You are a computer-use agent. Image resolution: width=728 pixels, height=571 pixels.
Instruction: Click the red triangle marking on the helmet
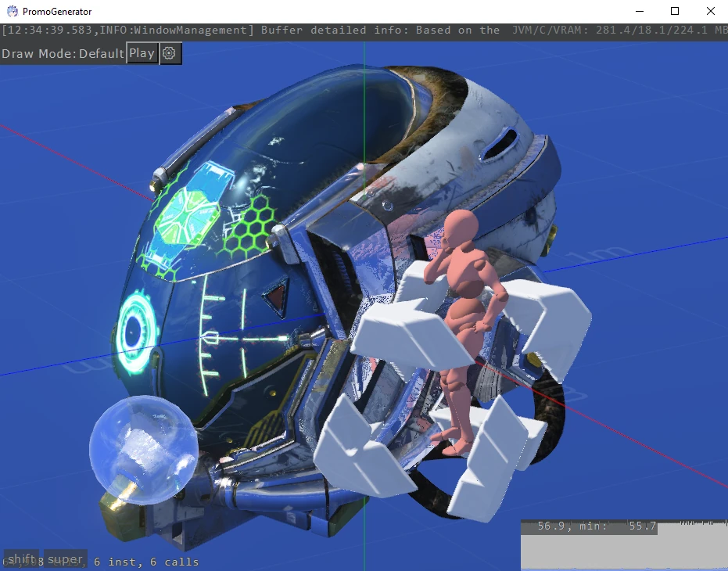276,298
